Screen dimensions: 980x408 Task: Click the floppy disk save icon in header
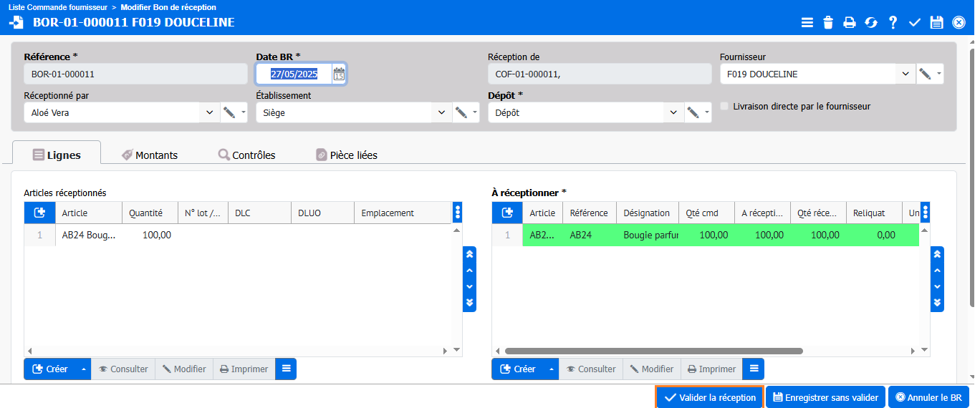coord(936,22)
